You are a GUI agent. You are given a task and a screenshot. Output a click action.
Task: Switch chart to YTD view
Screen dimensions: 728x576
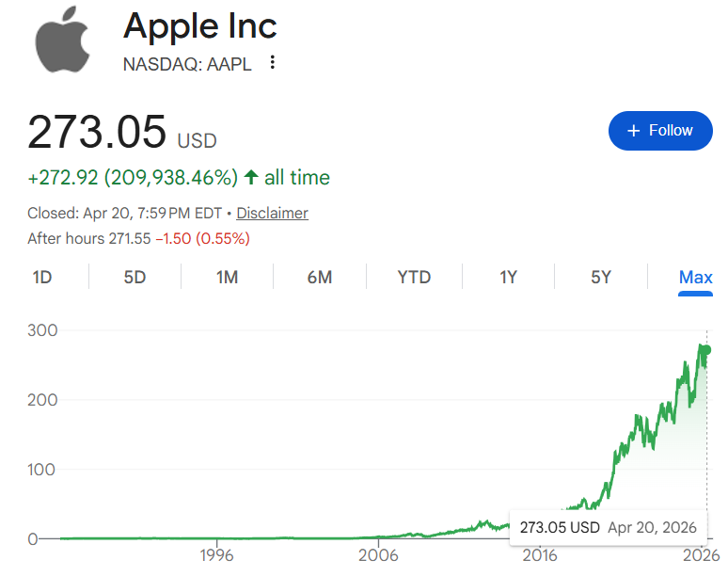(x=414, y=277)
